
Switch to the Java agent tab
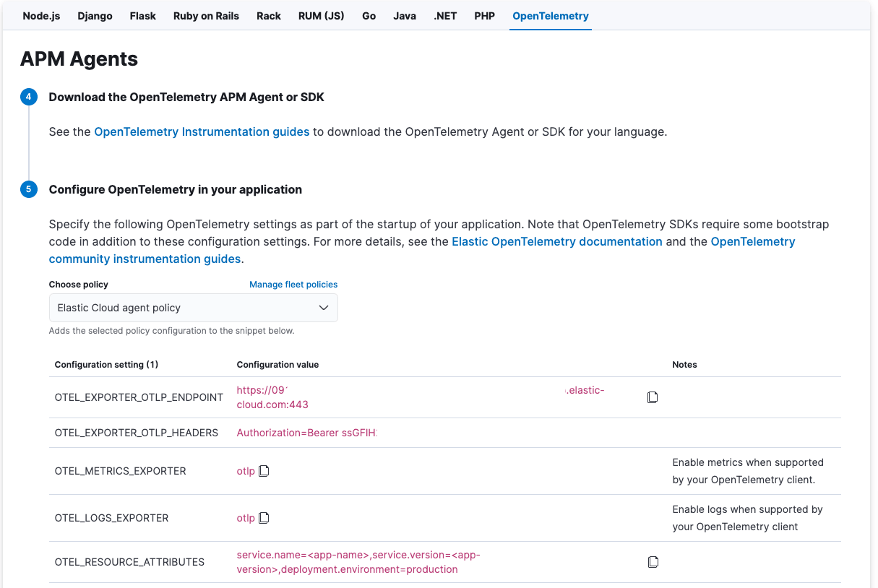(x=404, y=15)
